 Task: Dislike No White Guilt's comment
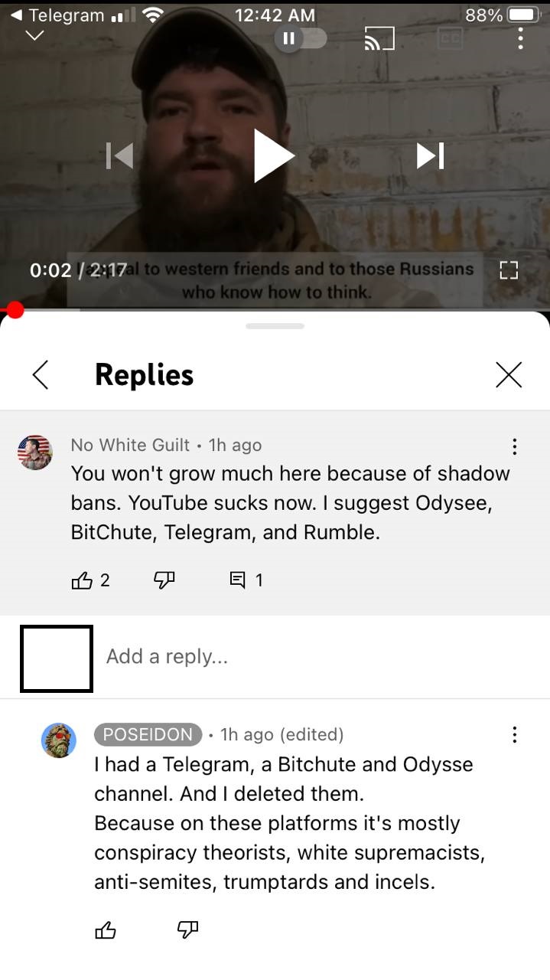(x=164, y=580)
